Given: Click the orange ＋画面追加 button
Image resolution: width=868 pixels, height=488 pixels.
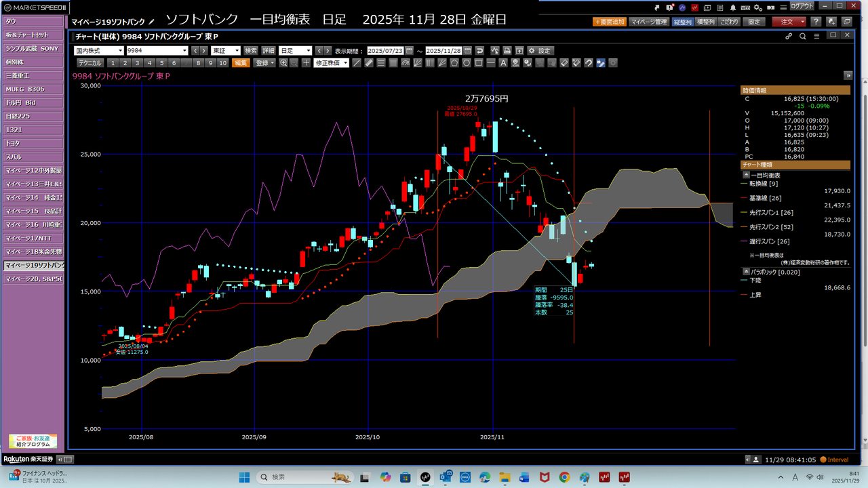Looking at the screenshot, I should click(x=610, y=22).
